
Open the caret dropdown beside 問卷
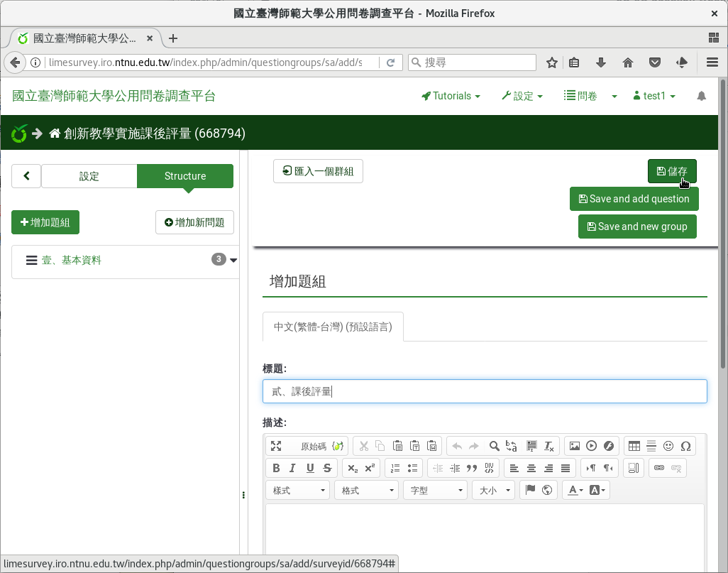614,96
